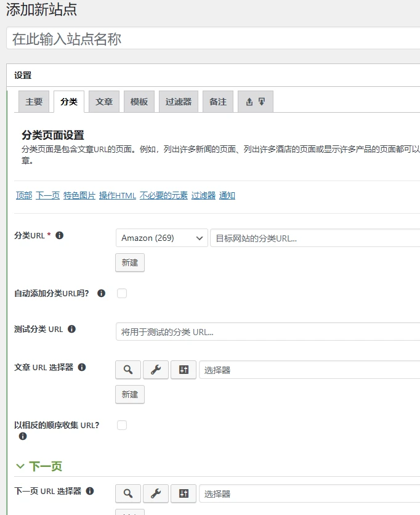This screenshot has width=420, height=515.
Task: Focus the 测试分类 URL input field
Action: click(x=268, y=331)
